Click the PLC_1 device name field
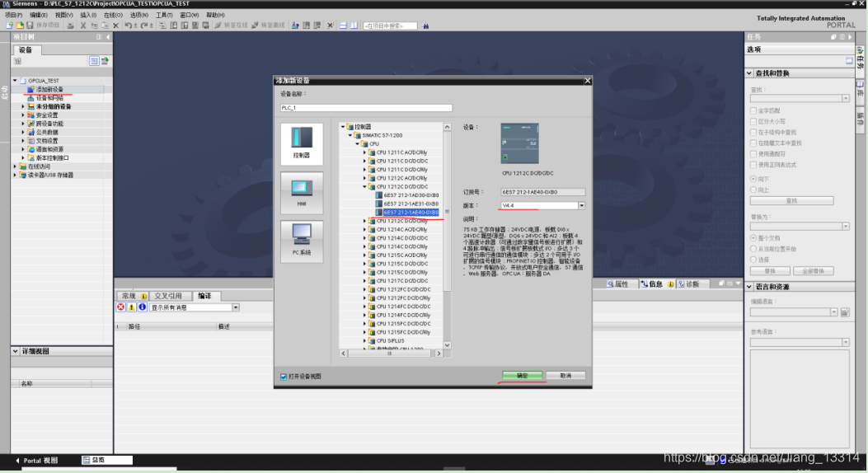 tap(367, 108)
